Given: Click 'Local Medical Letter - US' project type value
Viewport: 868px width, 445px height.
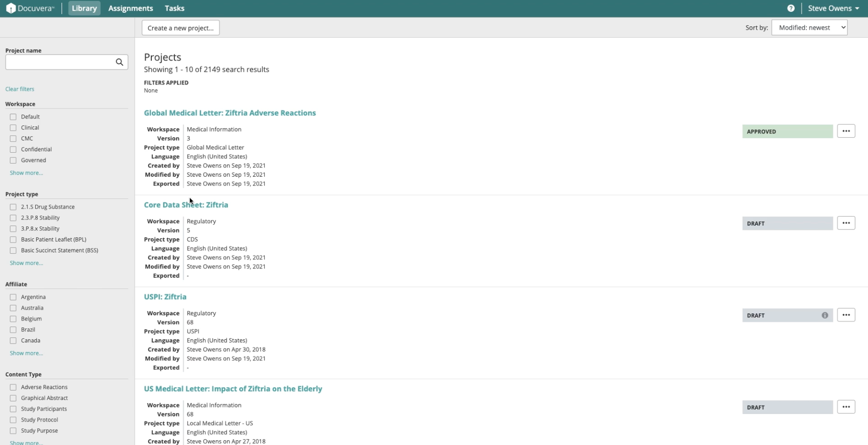Looking at the screenshot, I should [x=219, y=423].
